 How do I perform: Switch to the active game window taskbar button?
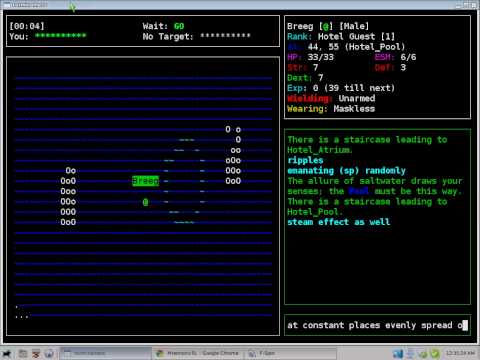(x=106, y=353)
